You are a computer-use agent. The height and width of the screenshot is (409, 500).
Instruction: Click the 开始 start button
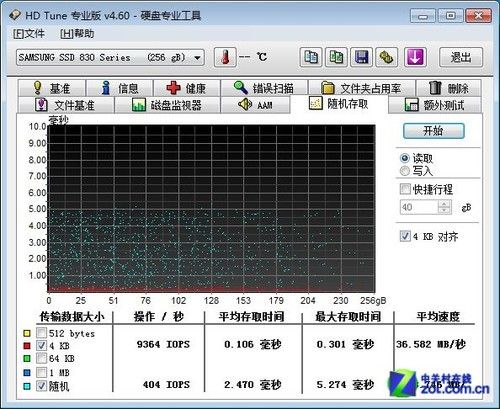coord(433,131)
